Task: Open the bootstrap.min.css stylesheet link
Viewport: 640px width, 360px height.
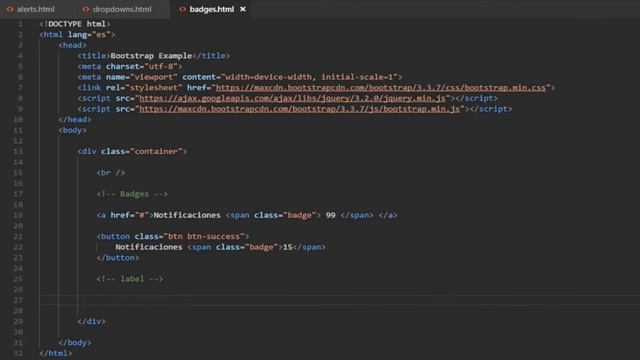Action: [x=380, y=88]
